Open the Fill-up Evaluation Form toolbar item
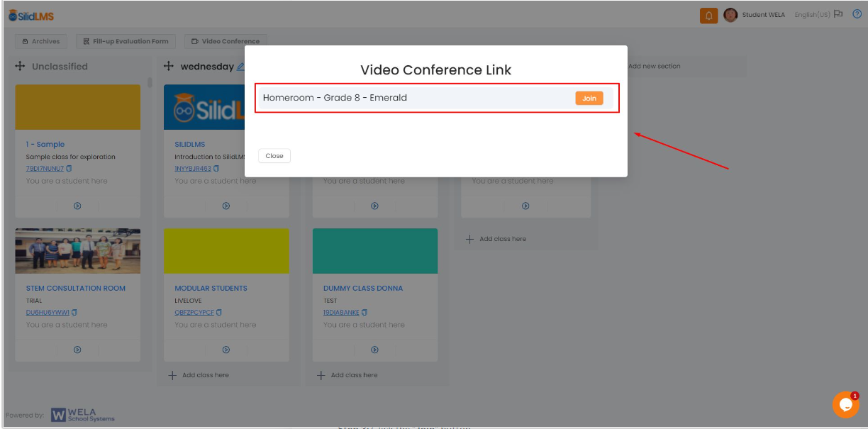This screenshot has height=429, width=868. tap(126, 41)
